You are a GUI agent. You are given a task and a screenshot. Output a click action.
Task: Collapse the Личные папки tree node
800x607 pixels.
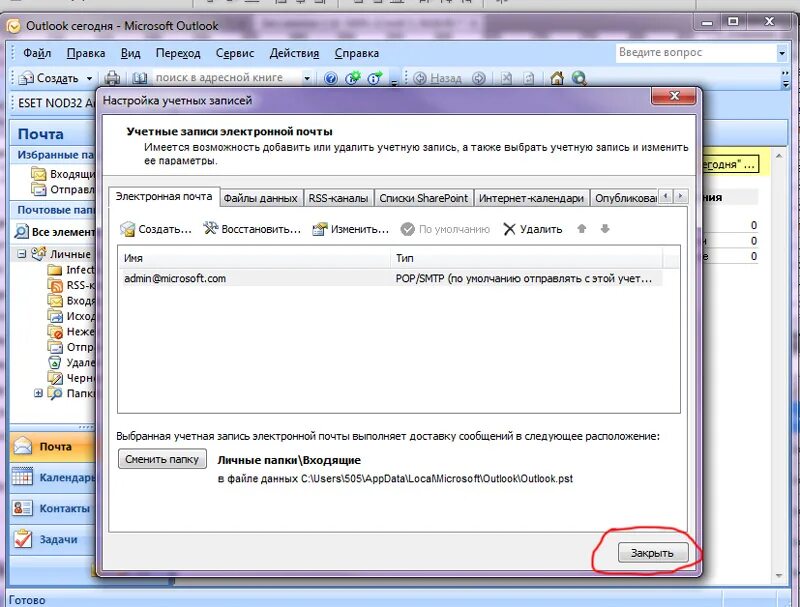click(21, 254)
